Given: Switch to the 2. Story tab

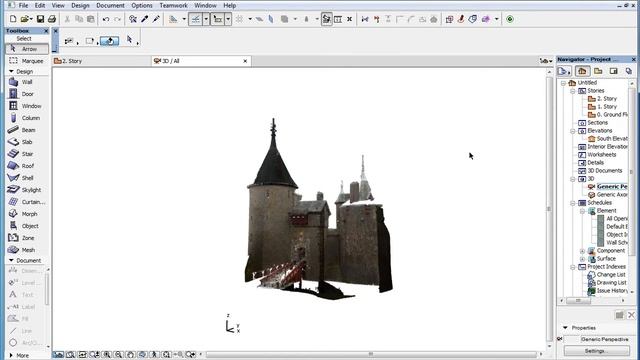Looking at the screenshot, I should 101,61.
